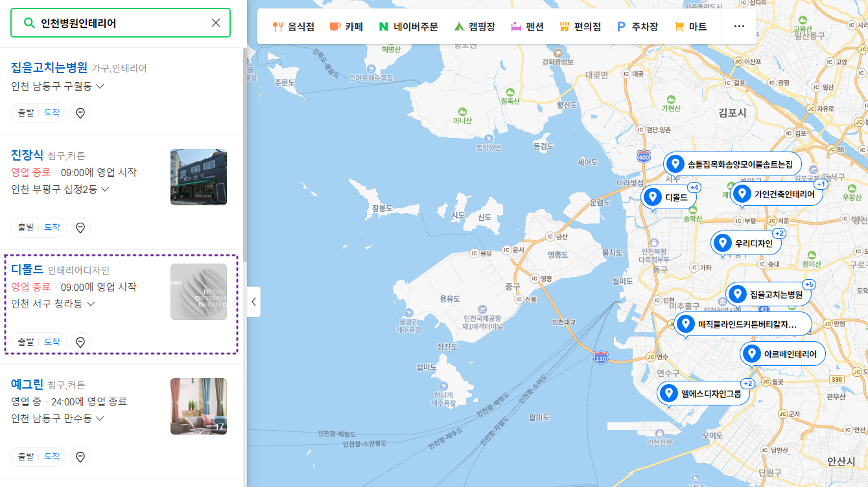Select map marker 우리디자인
Viewport: 868px width, 487px height.
click(x=745, y=243)
